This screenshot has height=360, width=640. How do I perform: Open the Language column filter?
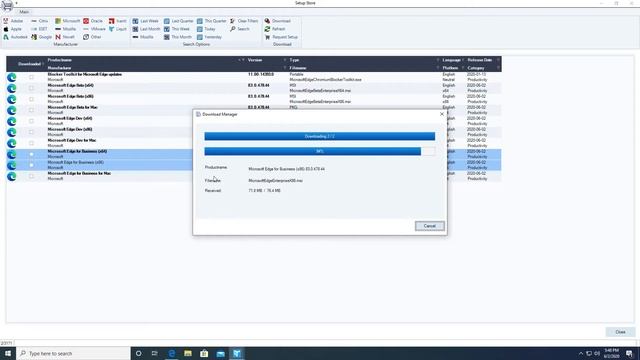[x=463, y=60]
